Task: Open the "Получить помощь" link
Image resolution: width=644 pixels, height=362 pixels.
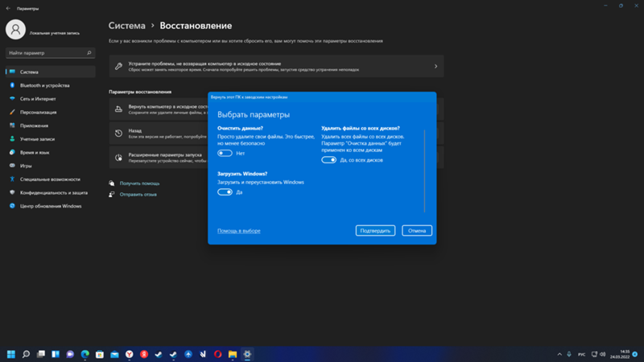Action: pyautogui.click(x=139, y=183)
